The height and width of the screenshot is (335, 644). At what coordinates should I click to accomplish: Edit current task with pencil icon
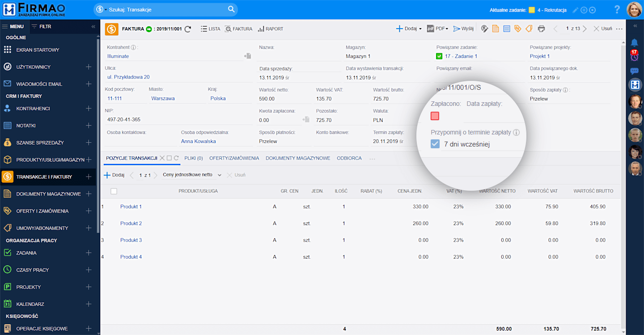(576, 10)
